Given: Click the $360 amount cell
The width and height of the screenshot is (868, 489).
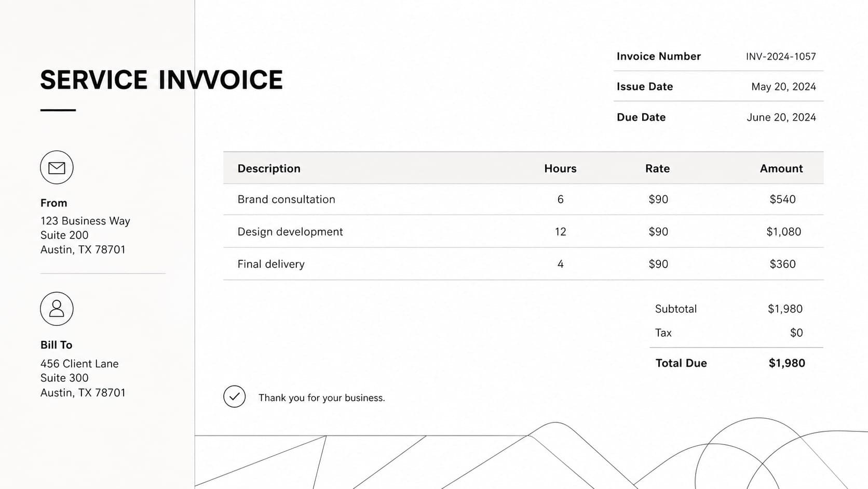Looking at the screenshot, I should pos(782,264).
